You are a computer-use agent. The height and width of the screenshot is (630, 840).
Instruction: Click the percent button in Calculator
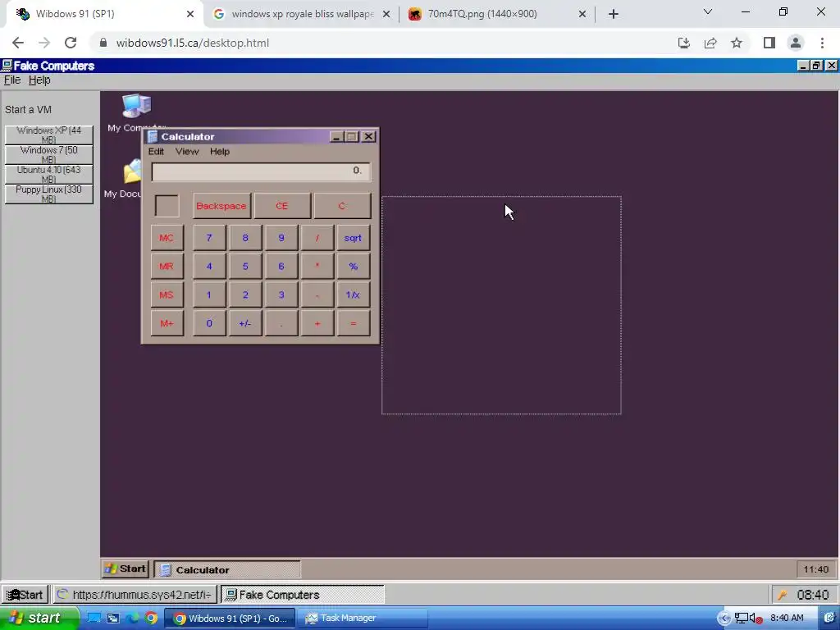[353, 267]
